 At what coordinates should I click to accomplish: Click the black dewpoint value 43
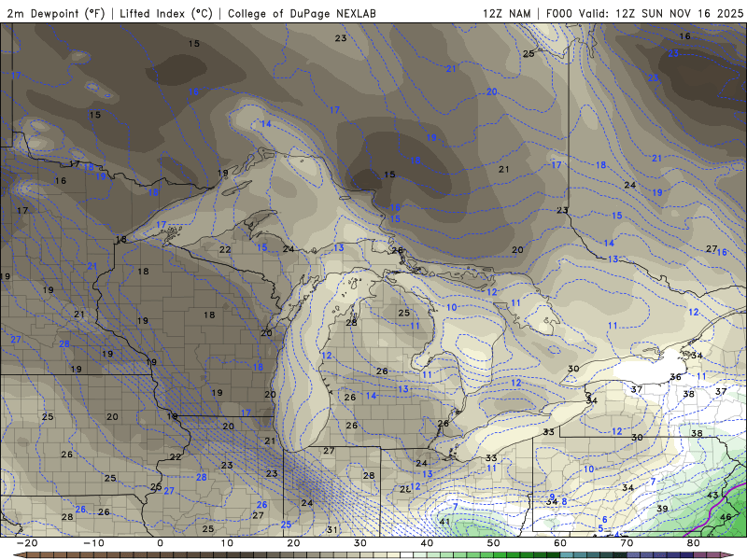click(x=712, y=496)
